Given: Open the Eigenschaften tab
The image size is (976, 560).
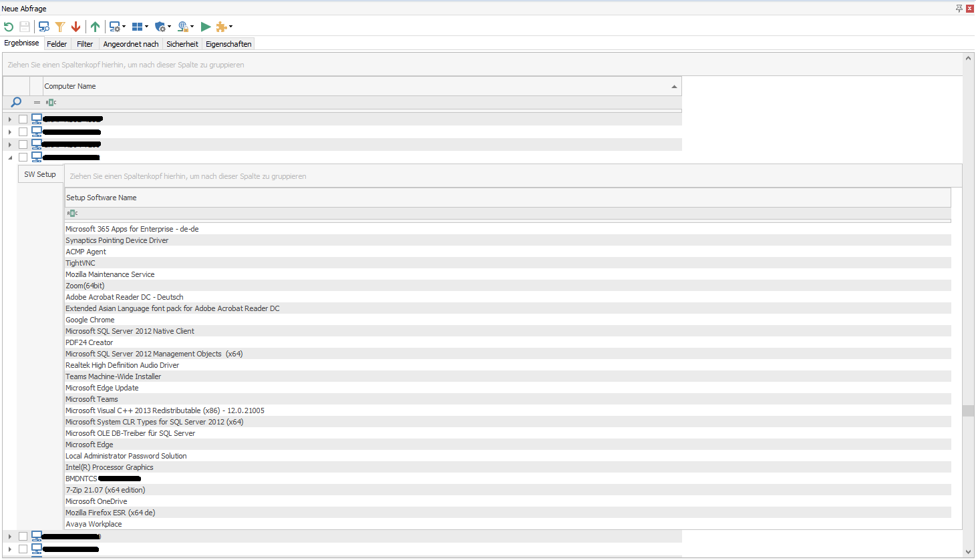Looking at the screenshot, I should pos(228,44).
